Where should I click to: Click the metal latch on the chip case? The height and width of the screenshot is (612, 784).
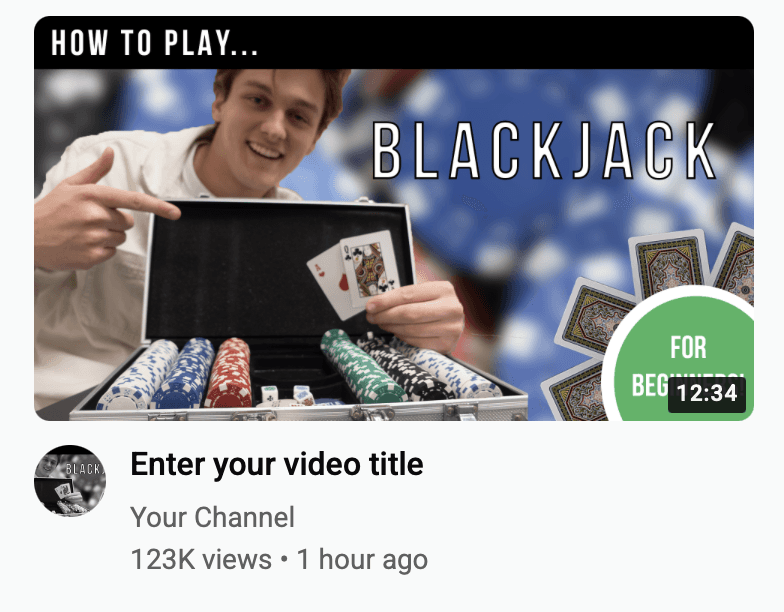pyautogui.click(x=369, y=412)
